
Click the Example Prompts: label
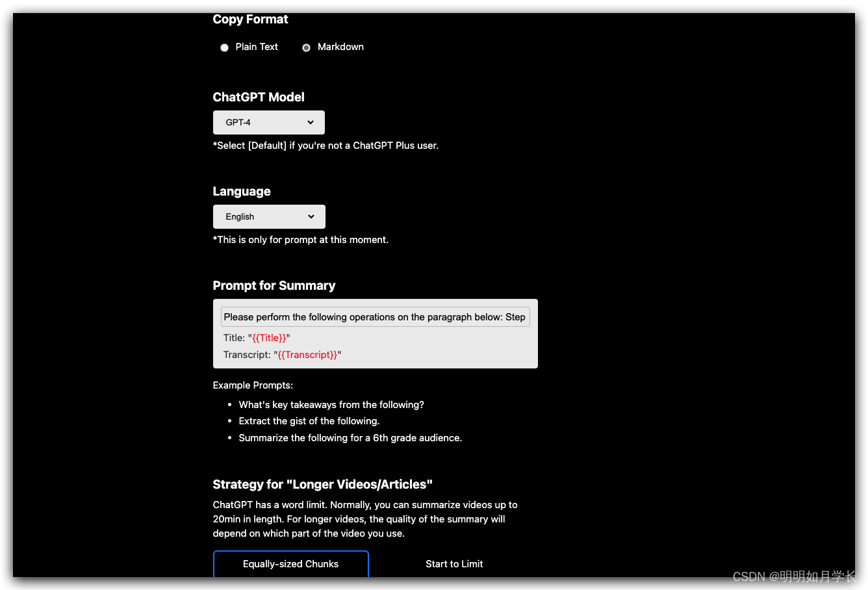point(253,385)
